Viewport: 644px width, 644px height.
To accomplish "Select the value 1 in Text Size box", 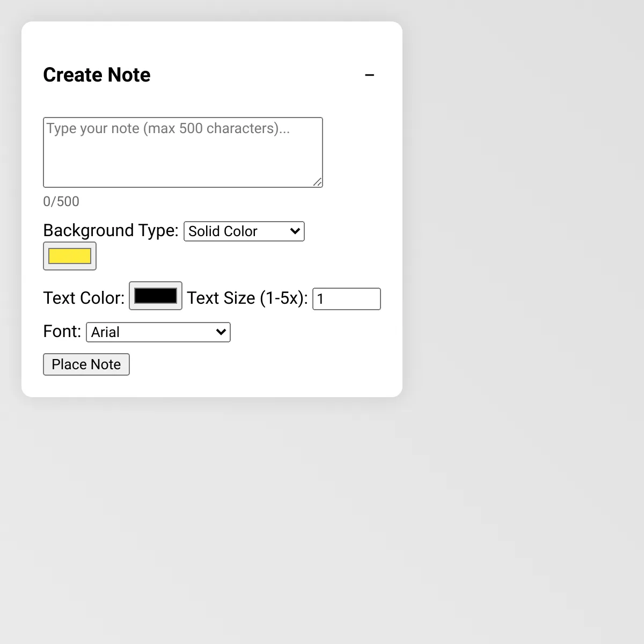I will [320, 299].
